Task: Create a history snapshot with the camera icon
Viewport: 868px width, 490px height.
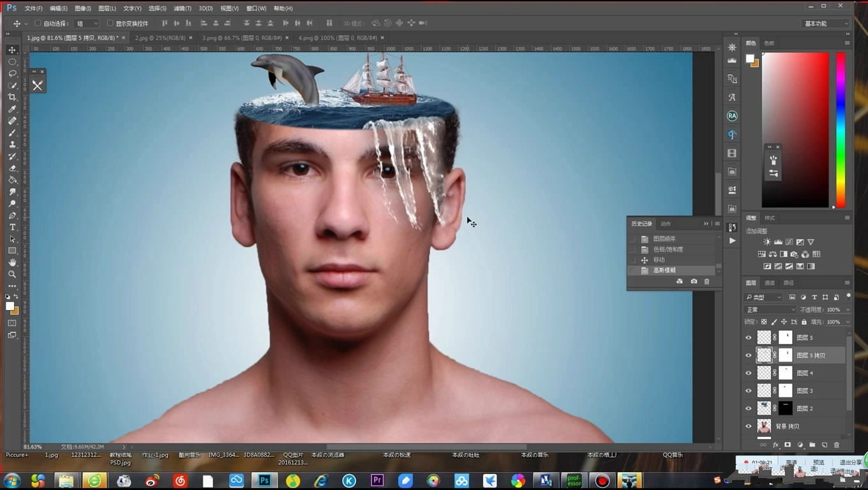Action: (x=694, y=281)
